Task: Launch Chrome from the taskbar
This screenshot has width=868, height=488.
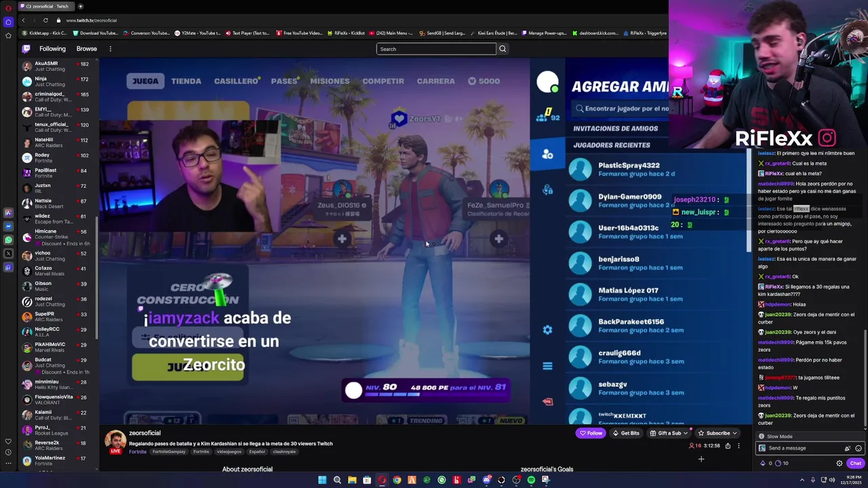Action: tap(397, 480)
